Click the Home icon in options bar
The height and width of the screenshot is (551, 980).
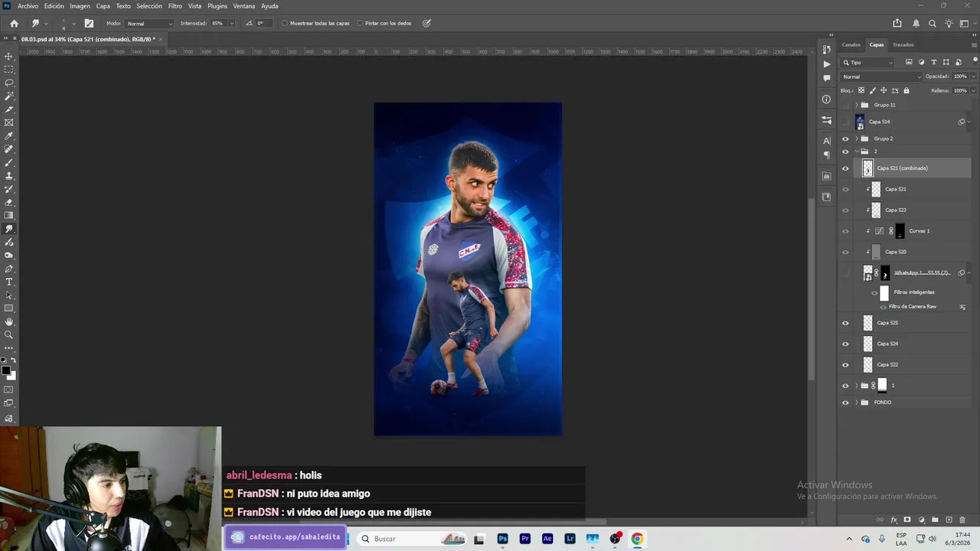click(14, 23)
